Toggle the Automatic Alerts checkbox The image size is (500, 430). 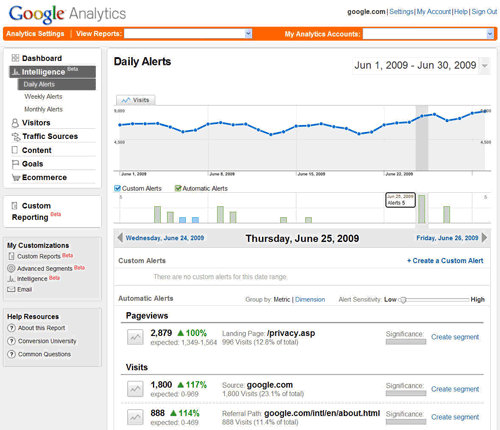point(178,188)
